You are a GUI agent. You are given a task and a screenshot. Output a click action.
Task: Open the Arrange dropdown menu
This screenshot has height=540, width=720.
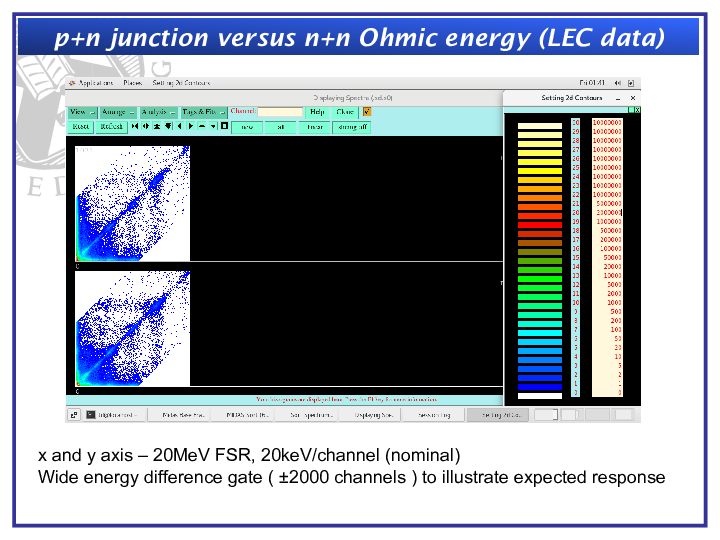point(118,112)
